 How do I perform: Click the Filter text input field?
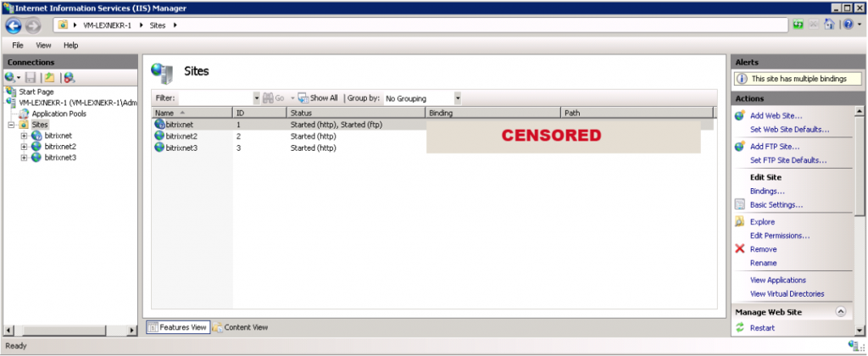tap(215, 98)
